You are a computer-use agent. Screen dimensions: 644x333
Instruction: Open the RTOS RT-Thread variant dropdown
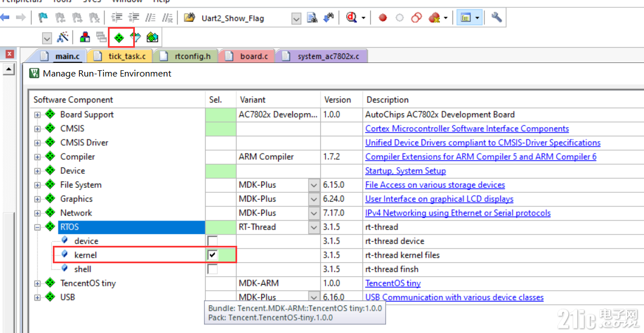314,227
